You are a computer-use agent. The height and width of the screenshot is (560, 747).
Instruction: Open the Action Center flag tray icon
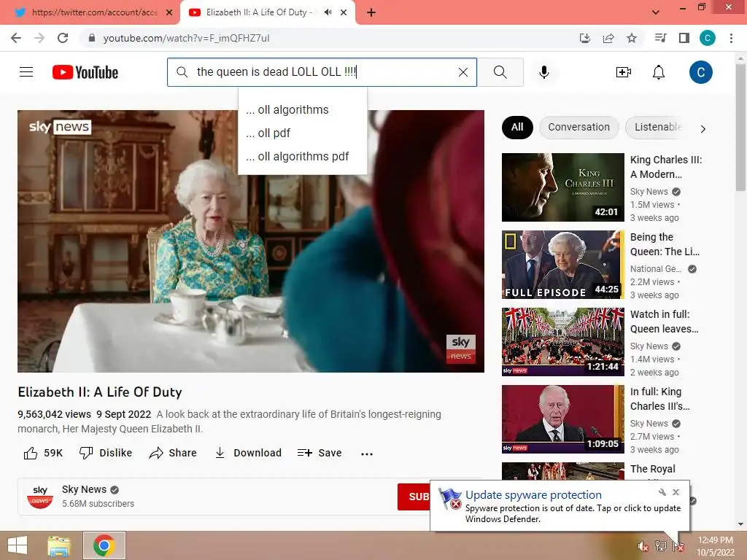tap(678, 546)
